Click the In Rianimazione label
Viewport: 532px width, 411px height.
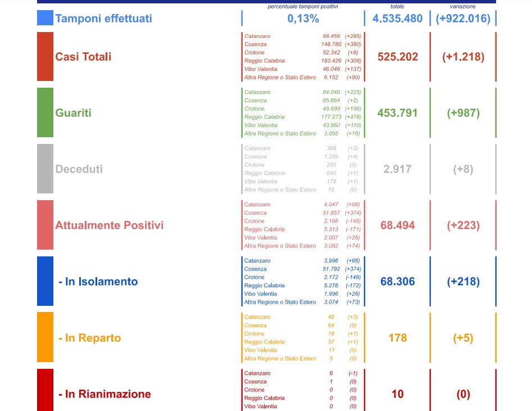click(104, 394)
